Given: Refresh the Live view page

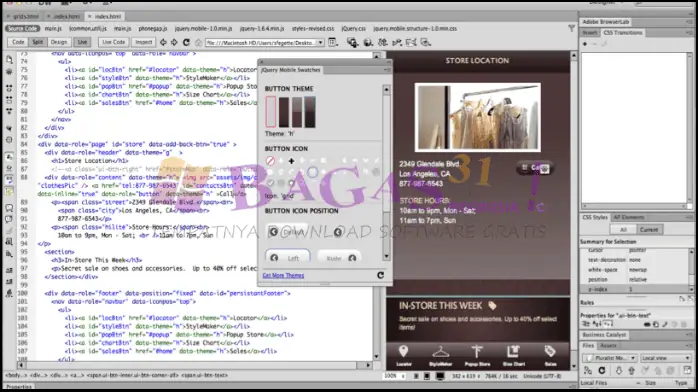Looking at the screenshot, I should tap(186, 42).
